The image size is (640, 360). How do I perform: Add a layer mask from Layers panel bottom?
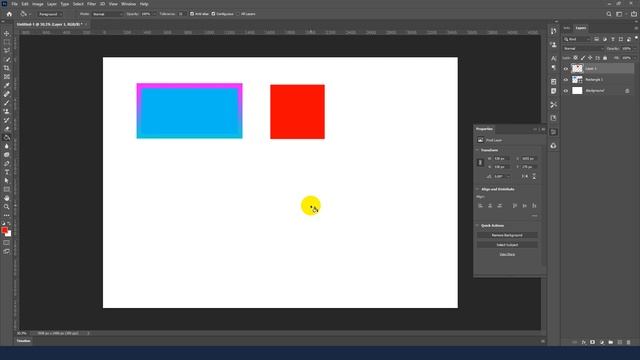click(593, 342)
